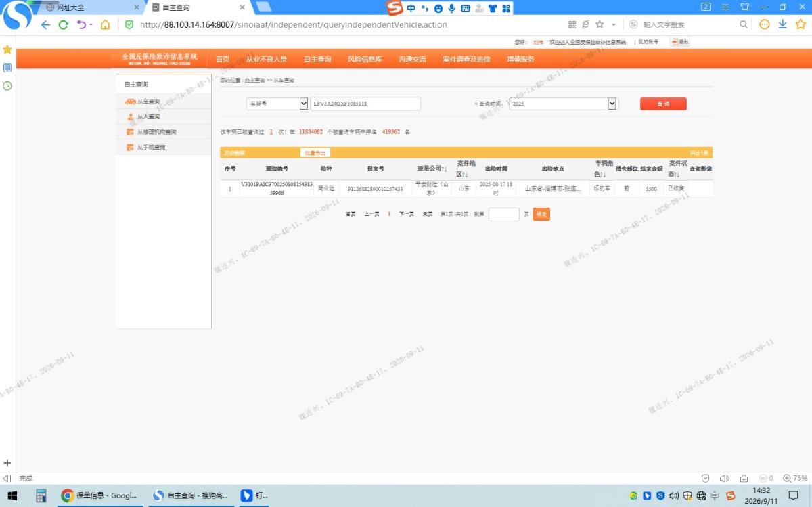Open the 风险信息库 menu
This screenshot has height=507, width=812.
point(365,59)
